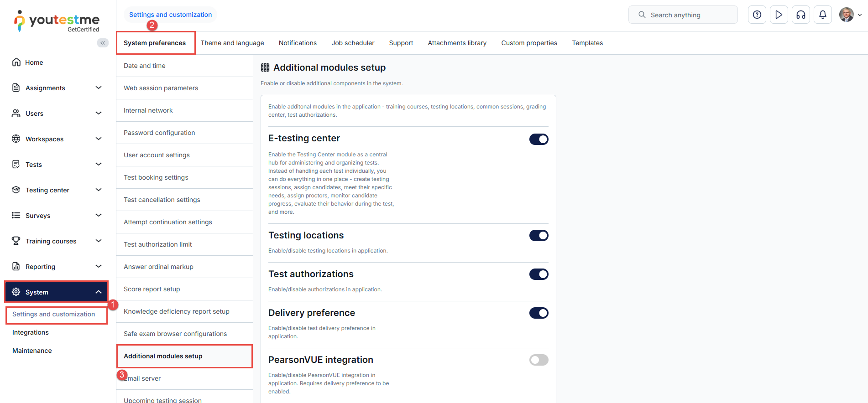Switch to Support tab

point(401,43)
